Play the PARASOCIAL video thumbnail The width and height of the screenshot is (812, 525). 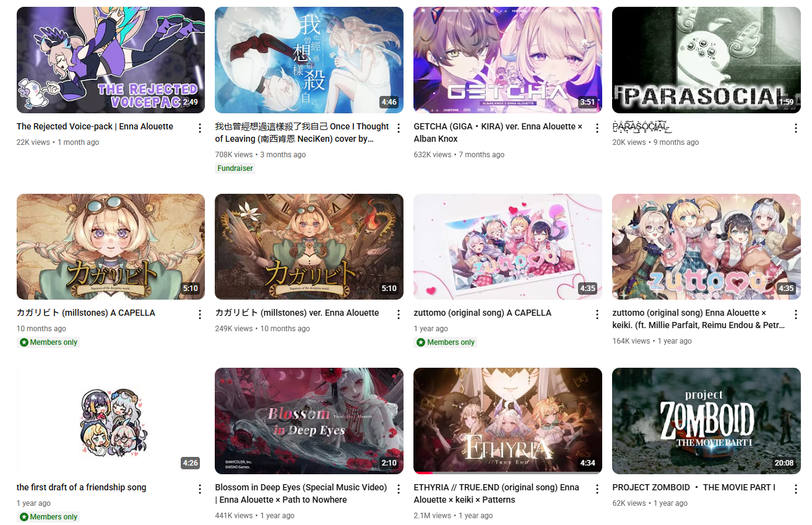(x=706, y=60)
